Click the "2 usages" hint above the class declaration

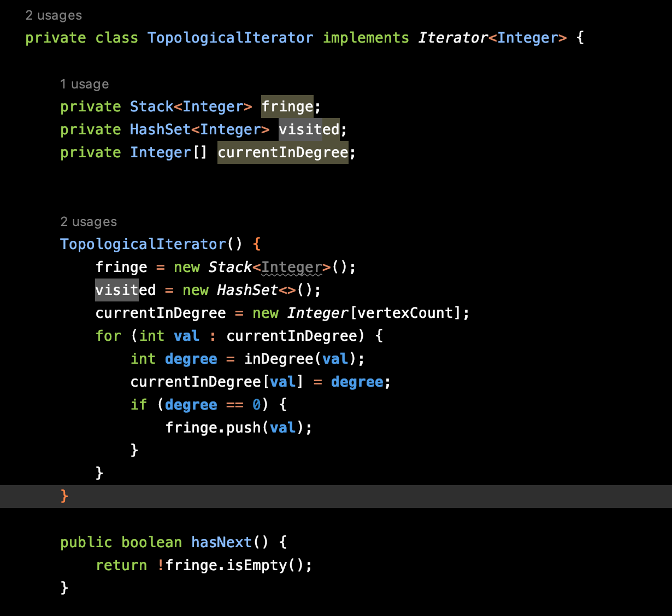pyautogui.click(x=54, y=15)
